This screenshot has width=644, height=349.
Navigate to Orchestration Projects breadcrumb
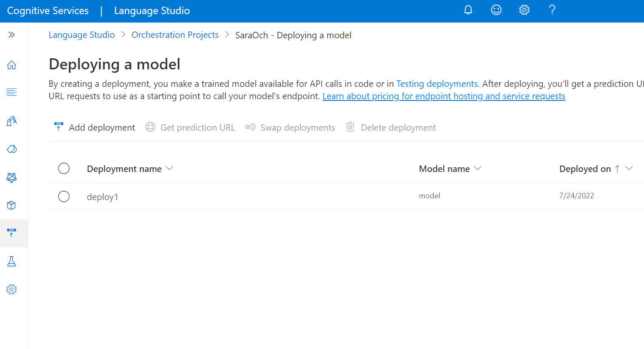coord(175,34)
